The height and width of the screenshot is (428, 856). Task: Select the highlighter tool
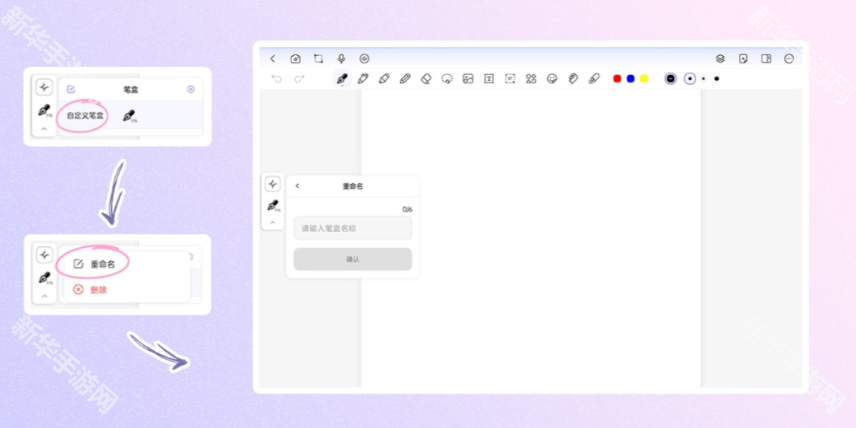[384, 79]
